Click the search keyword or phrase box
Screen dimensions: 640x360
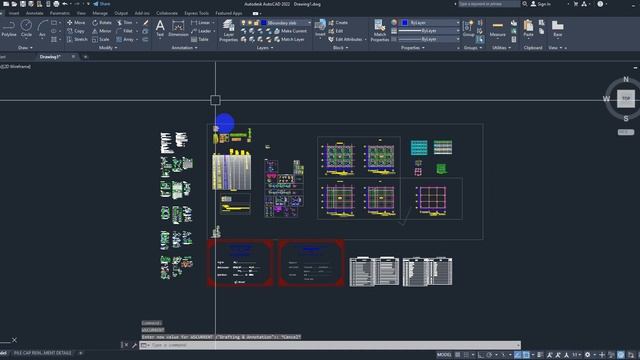click(489, 4)
